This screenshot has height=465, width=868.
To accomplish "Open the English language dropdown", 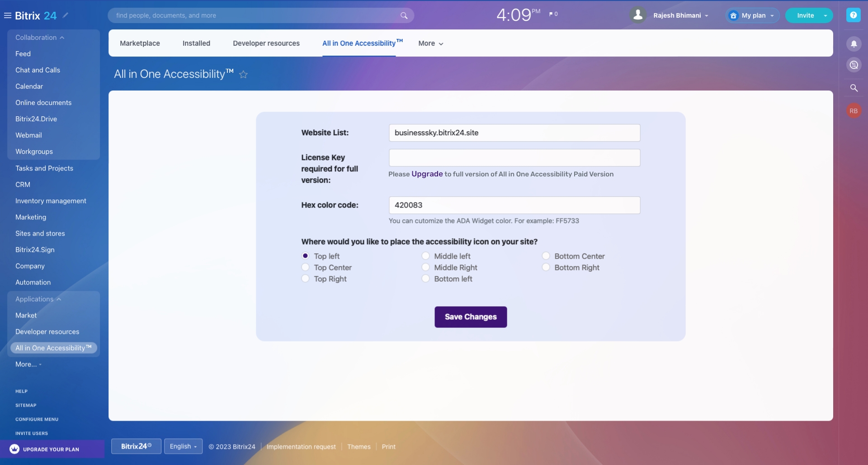I will [183, 446].
